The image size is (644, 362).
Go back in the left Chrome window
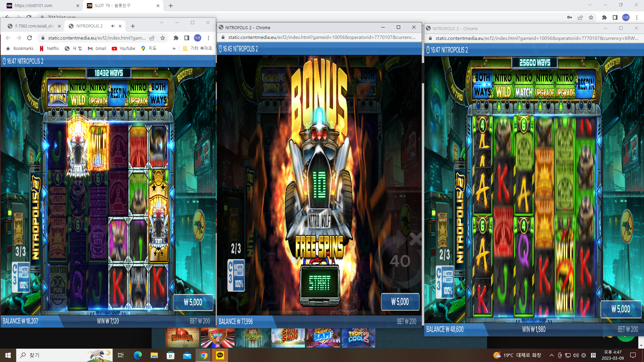click(x=8, y=38)
